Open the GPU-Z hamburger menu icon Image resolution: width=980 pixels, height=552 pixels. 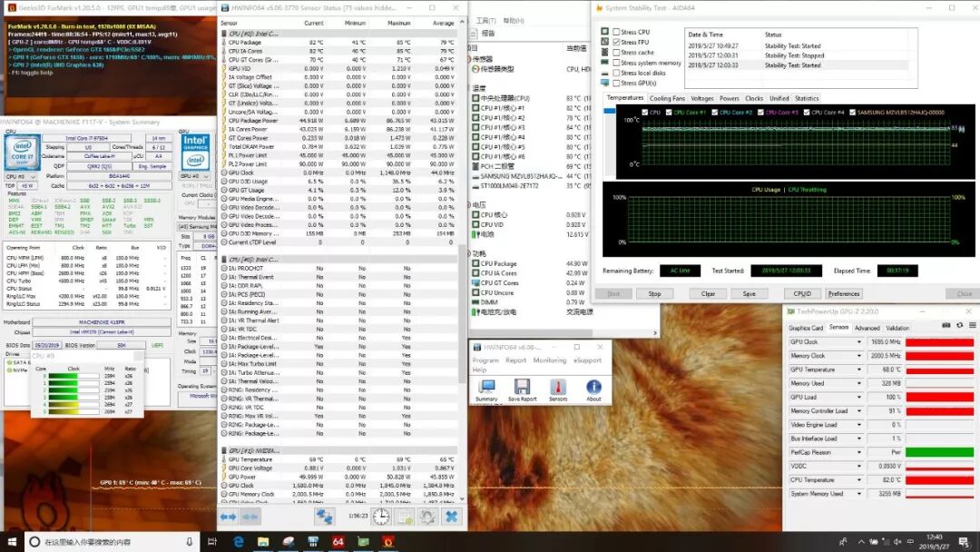pos(973,326)
